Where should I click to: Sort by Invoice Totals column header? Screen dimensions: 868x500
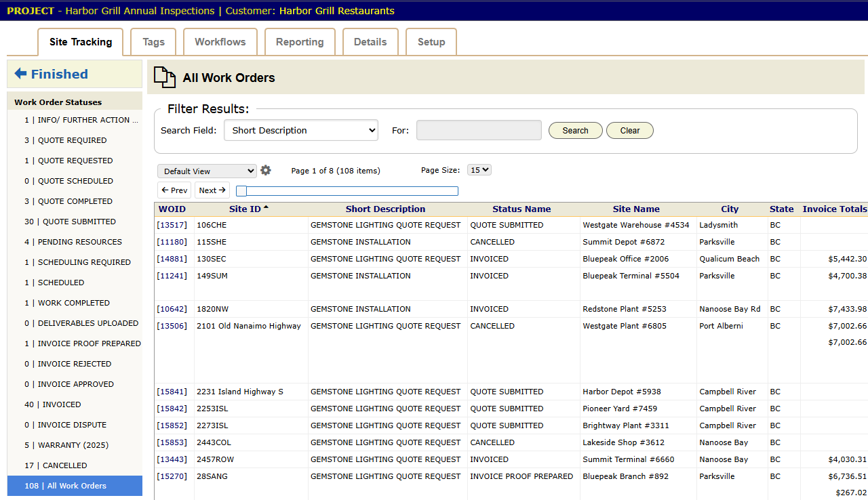[x=835, y=209]
